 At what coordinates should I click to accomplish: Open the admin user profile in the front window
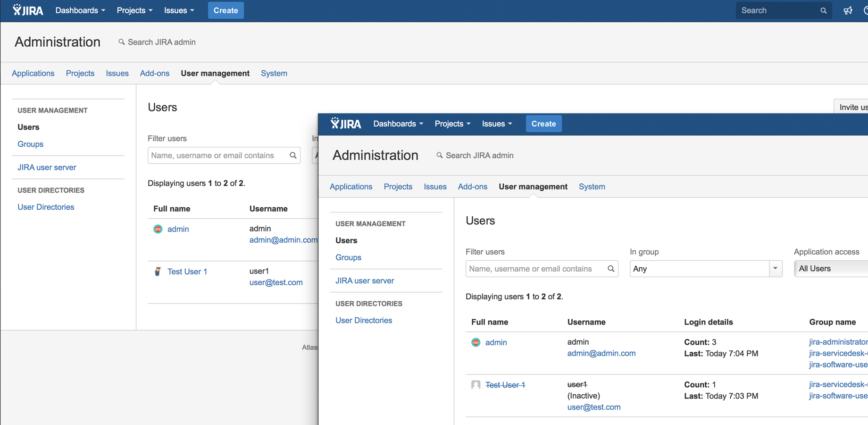(x=496, y=342)
